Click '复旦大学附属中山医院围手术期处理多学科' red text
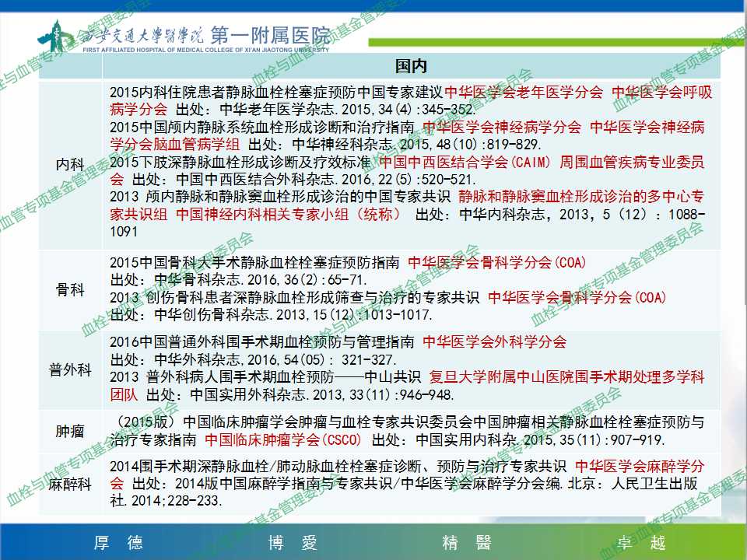Screen dimensions: 747x560 point(566,377)
